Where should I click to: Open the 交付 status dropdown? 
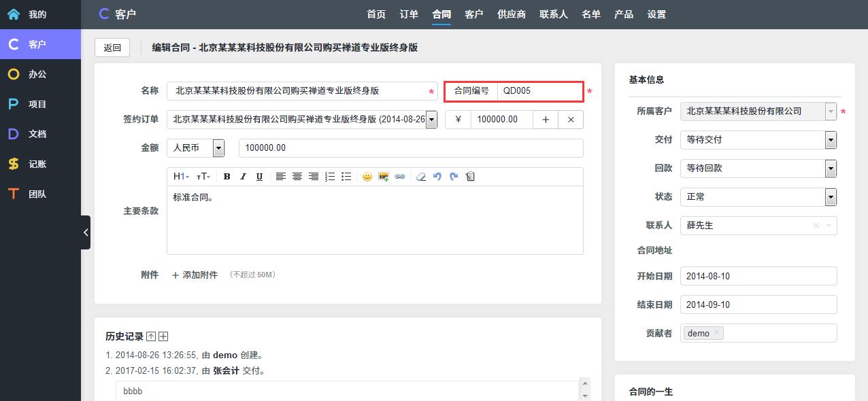(x=831, y=140)
